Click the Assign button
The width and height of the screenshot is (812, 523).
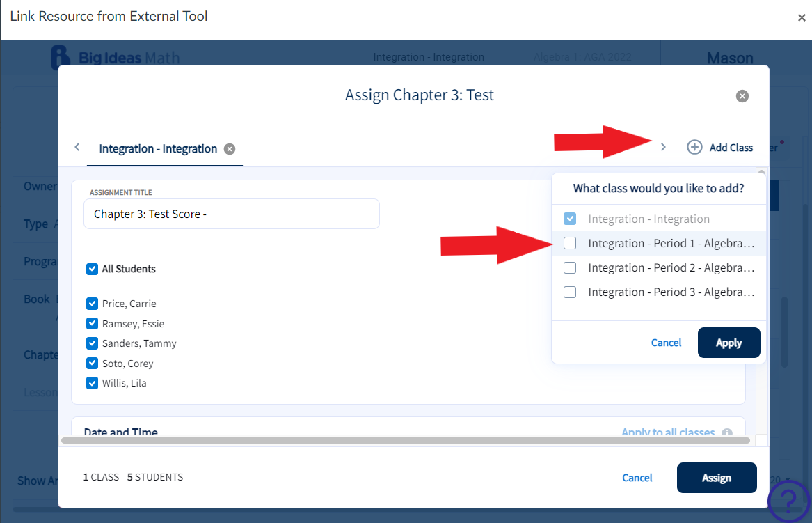717,478
